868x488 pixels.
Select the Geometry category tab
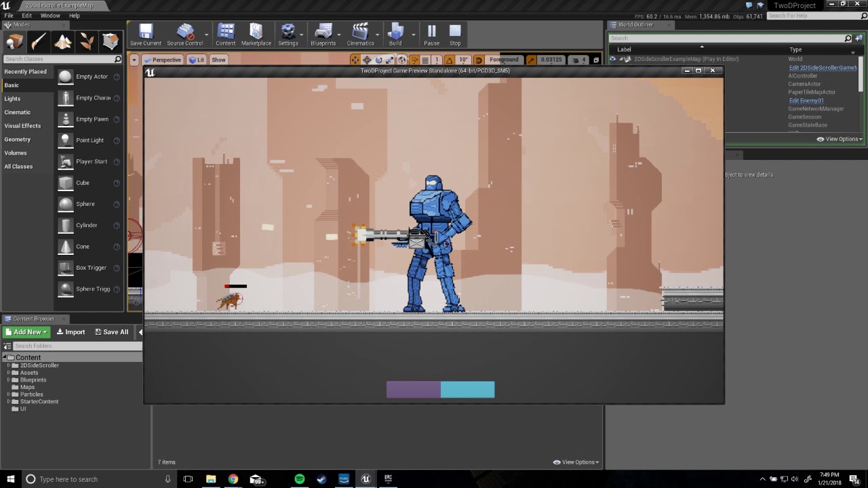(x=18, y=139)
